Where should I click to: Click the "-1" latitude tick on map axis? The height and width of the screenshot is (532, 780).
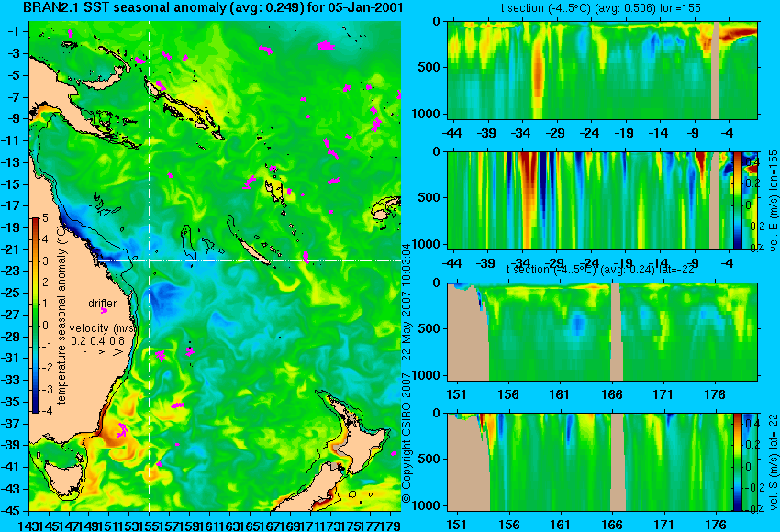pyautogui.click(x=15, y=32)
